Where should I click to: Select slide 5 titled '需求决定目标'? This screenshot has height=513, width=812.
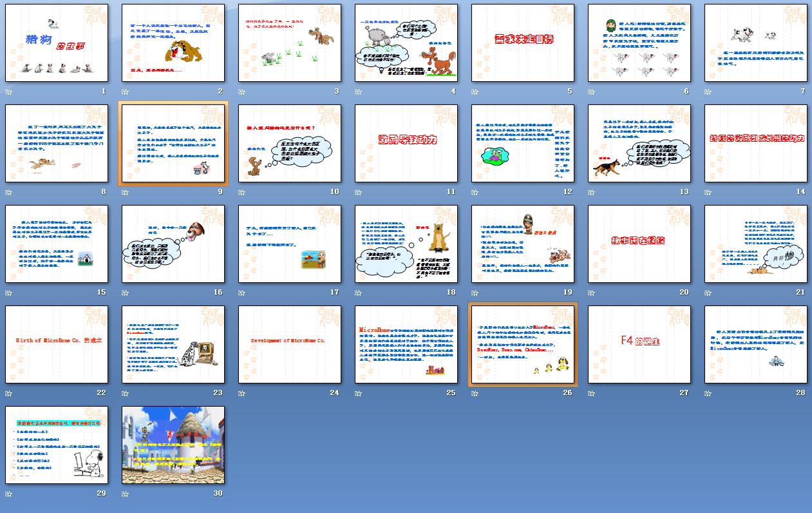click(x=523, y=43)
